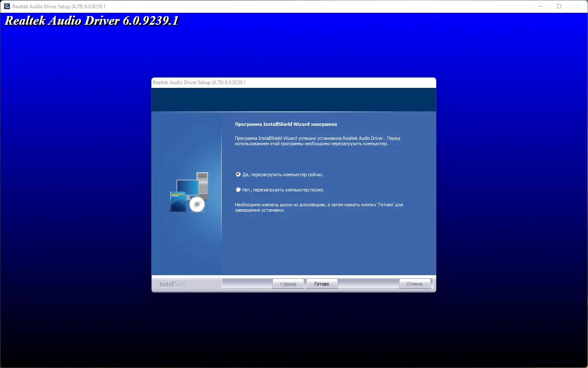Screen dimensions: 588x368
Task: Click the dialog title 'Realtek Audio Driver Setup (4.78) 6.0.9239.1'
Action: tap(199, 83)
